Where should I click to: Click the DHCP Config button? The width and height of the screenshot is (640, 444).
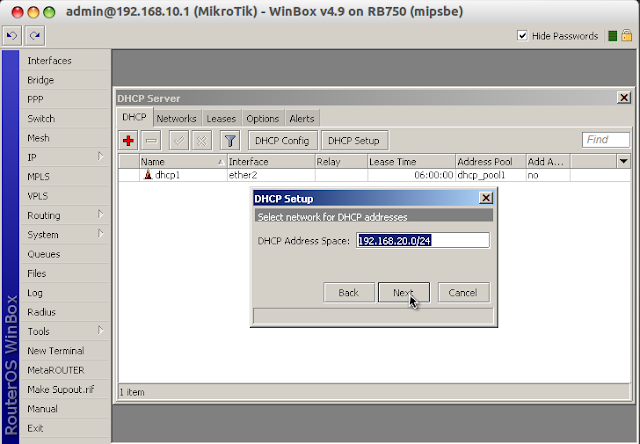coord(282,141)
